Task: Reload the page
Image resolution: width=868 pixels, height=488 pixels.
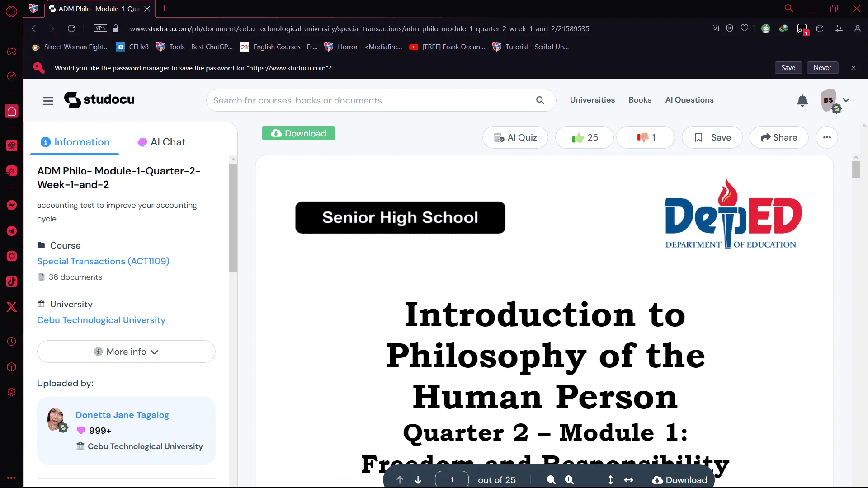Action: pyautogui.click(x=71, y=28)
